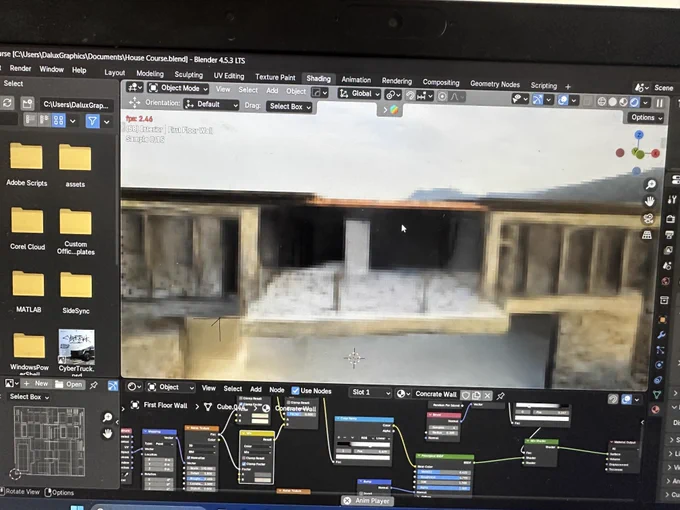Toggle file browser filter funnel

point(92,121)
